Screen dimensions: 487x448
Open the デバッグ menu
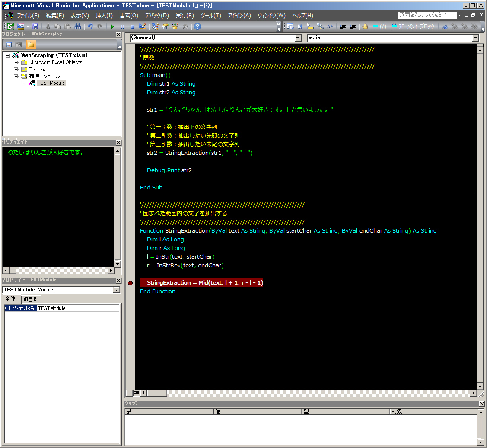(x=156, y=16)
